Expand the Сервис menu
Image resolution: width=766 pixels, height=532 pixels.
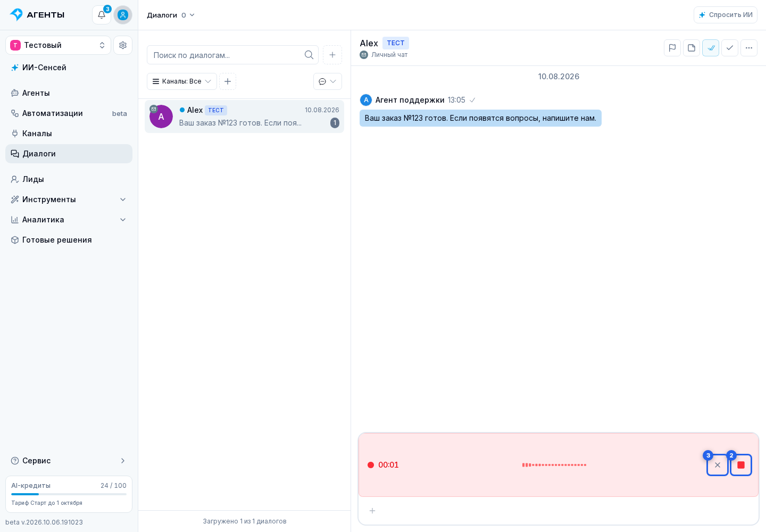pyautogui.click(x=69, y=461)
